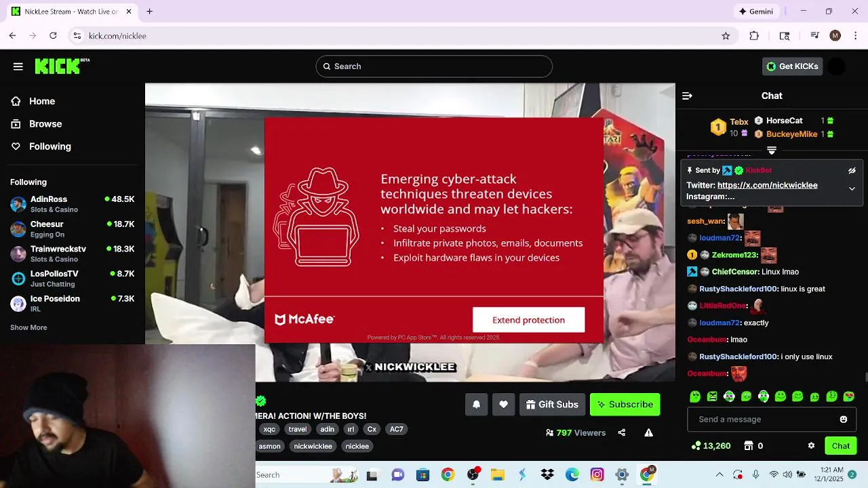View site information icon in address bar
868x488 pixels.
[77, 36]
